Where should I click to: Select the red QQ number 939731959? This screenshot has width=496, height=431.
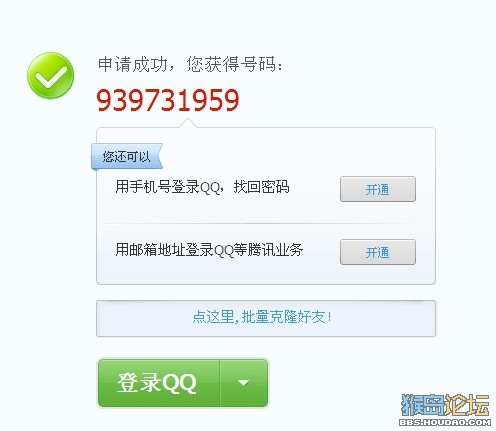pos(168,100)
